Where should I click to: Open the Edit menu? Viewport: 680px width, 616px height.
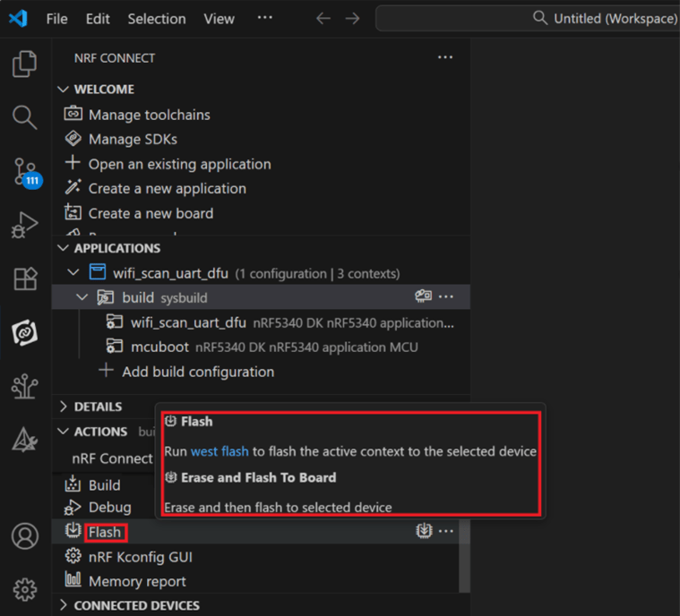point(98,19)
